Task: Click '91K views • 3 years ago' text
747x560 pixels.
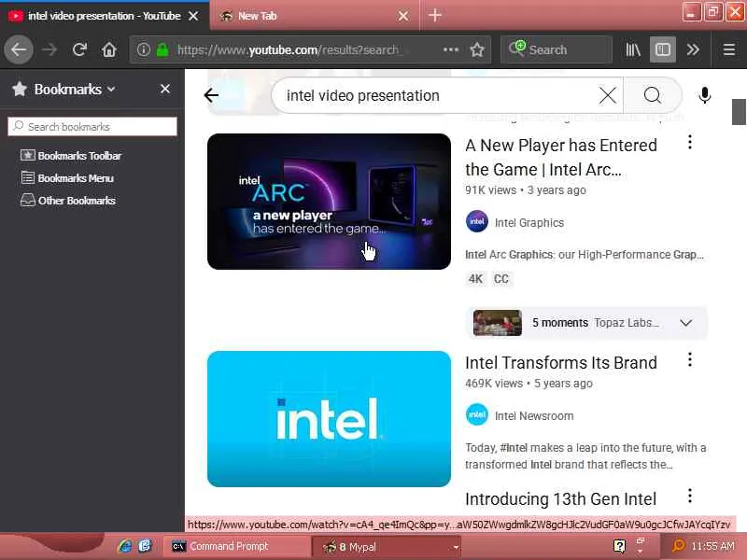Action: (526, 190)
